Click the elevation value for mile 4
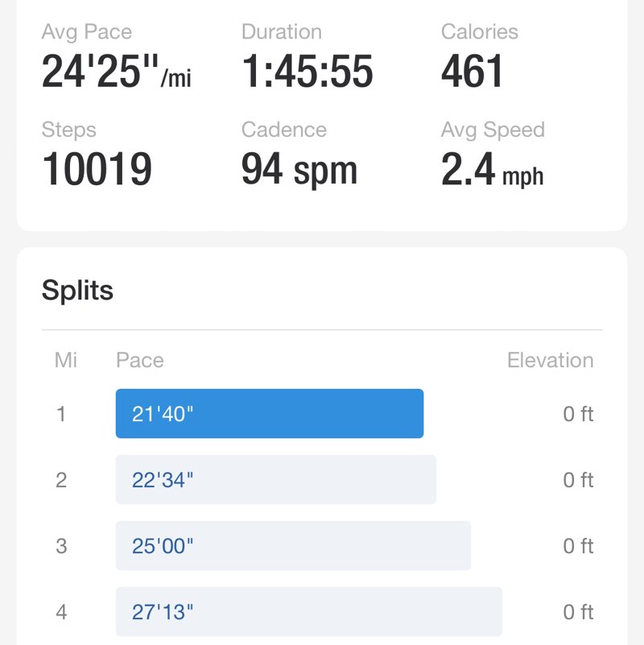The image size is (644, 645). (x=577, y=612)
